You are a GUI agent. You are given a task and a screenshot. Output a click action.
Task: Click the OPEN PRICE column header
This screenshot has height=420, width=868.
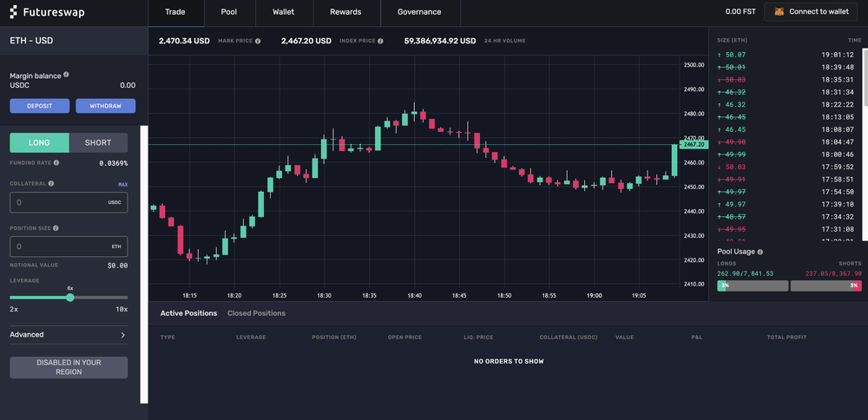point(404,337)
